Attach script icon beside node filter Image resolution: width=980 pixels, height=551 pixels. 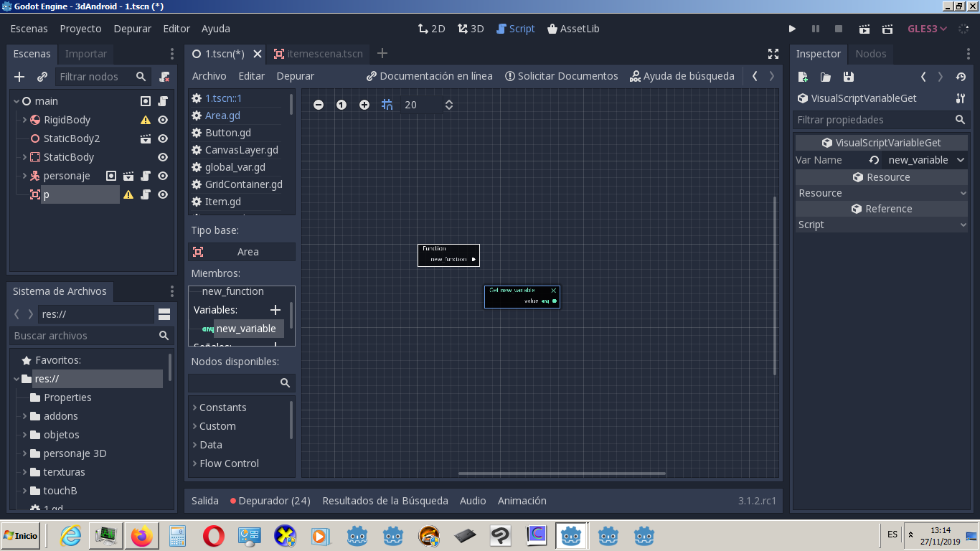click(164, 77)
